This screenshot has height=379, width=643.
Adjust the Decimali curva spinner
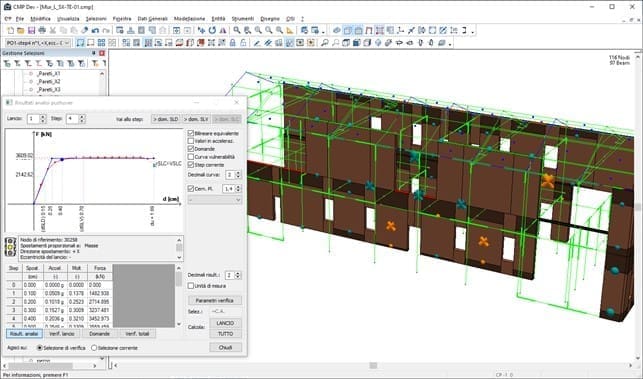coord(238,175)
